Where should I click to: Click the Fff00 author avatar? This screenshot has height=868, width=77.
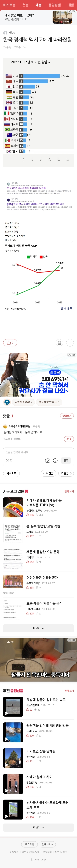tap(5, 33)
